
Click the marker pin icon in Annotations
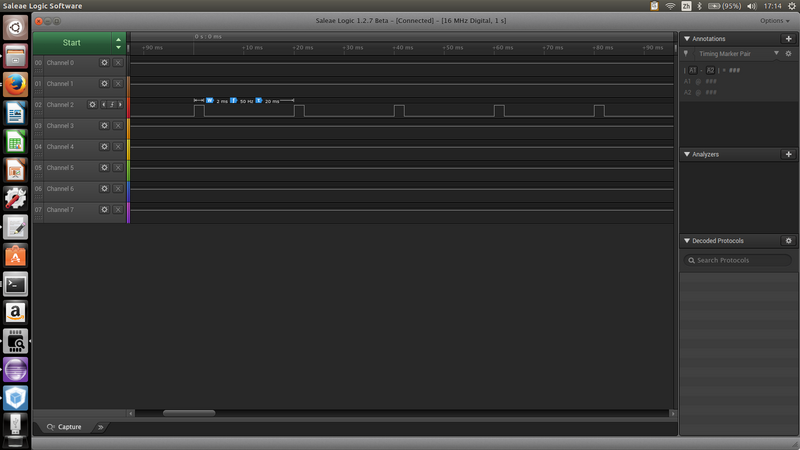pyautogui.click(x=686, y=54)
